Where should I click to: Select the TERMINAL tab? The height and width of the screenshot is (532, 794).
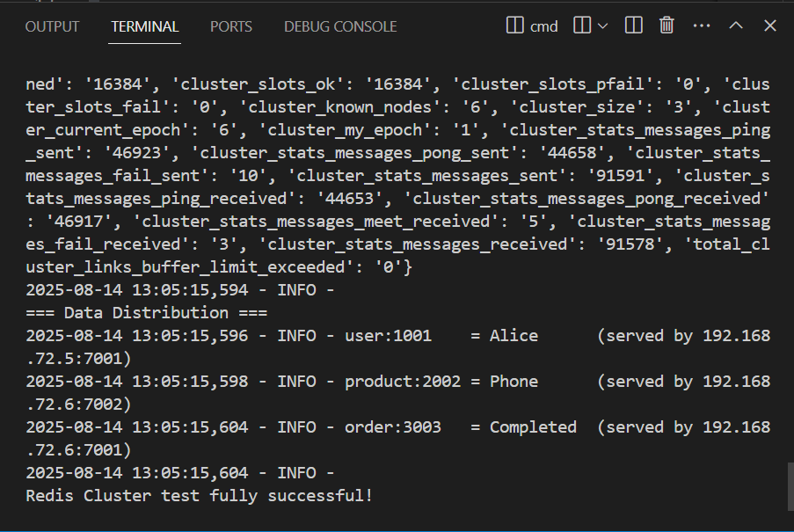[144, 26]
